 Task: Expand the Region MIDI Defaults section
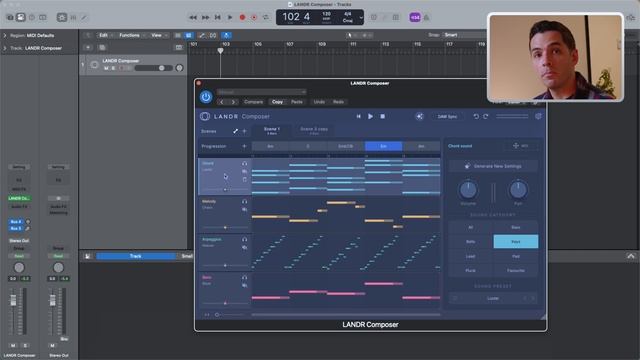tap(5, 36)
